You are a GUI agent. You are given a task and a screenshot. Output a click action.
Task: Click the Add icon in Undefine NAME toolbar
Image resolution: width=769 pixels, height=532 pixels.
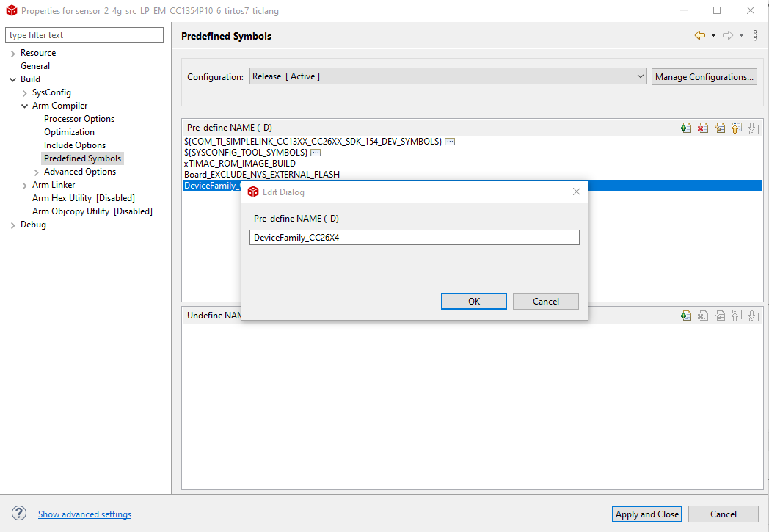tap(686, 316)
